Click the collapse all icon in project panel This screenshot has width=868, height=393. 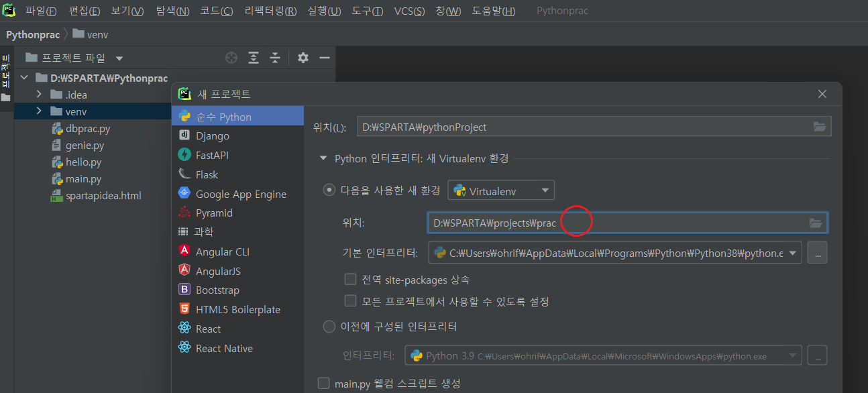[274, 58]
